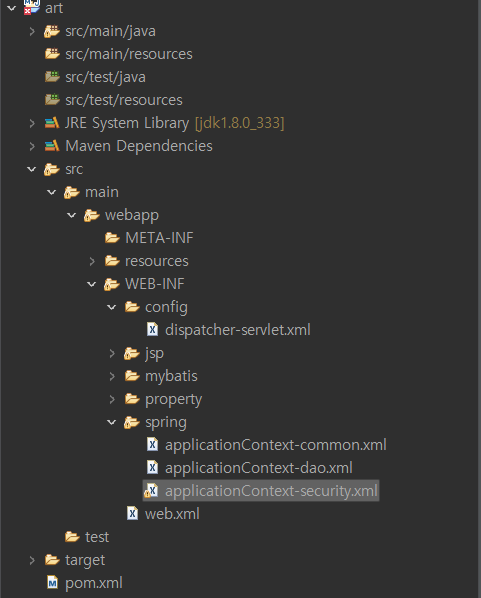Expand Maven Dependencies node
This screenshot has width=481, height=598.
[x=32, y=146]
